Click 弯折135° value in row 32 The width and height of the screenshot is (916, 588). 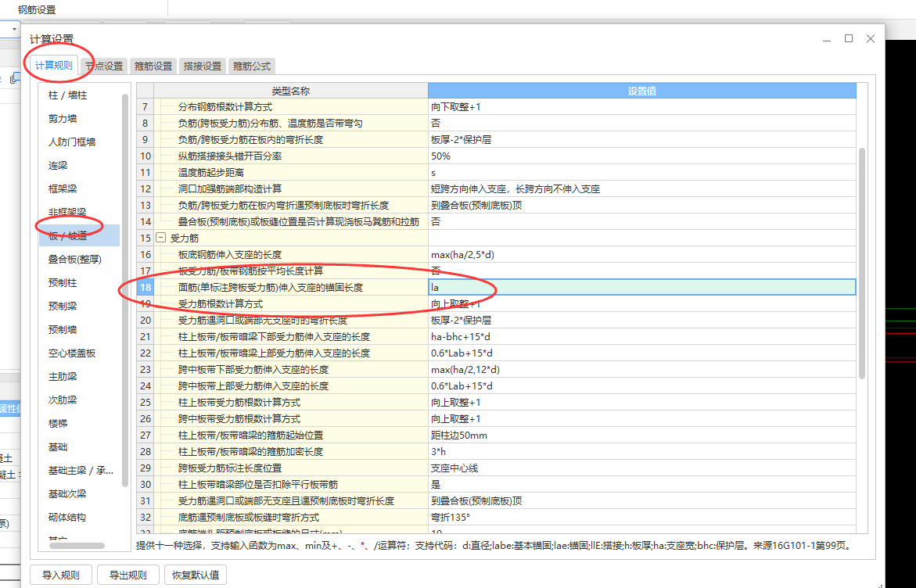pos(642,518)
